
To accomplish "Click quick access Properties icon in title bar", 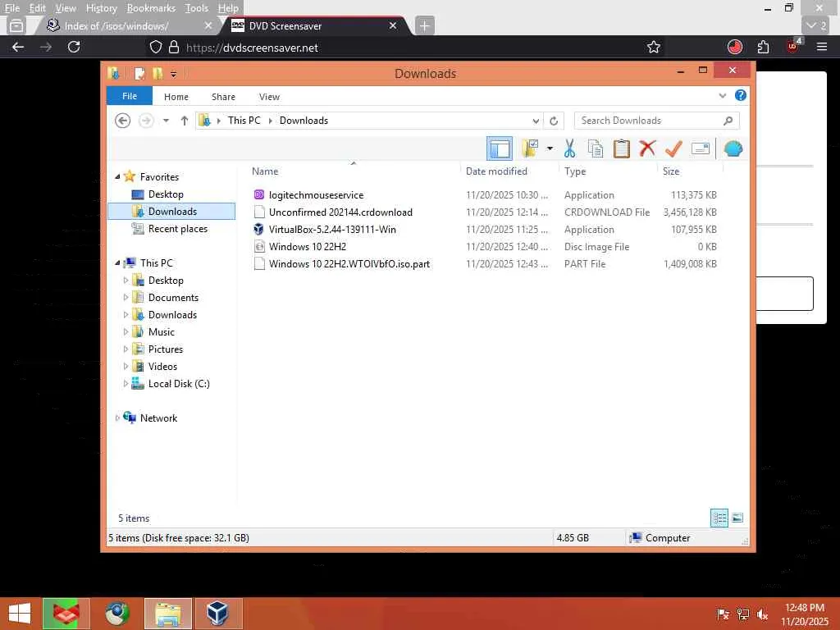I will [139, 73].
